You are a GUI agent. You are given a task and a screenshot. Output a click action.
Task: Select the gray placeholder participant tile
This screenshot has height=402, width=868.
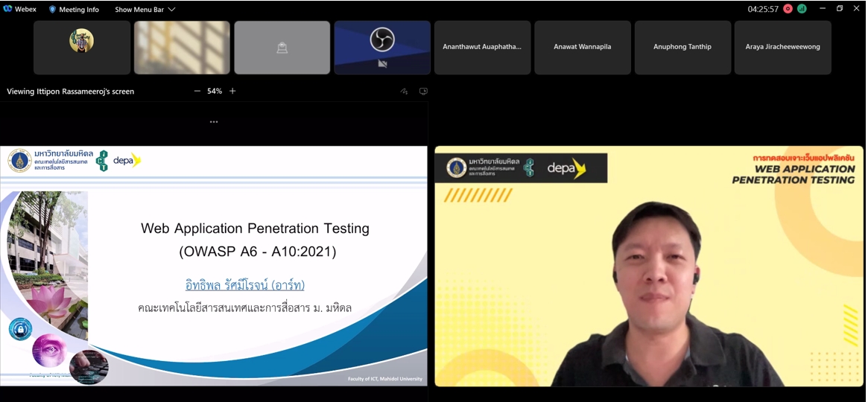tap(282, 47)
